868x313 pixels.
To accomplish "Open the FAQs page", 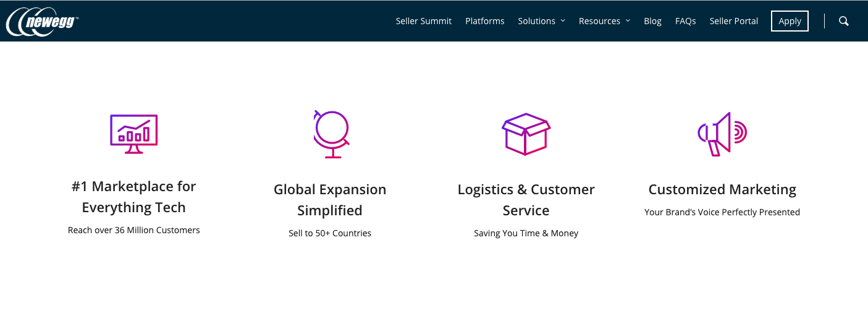I will click(686, 21).
